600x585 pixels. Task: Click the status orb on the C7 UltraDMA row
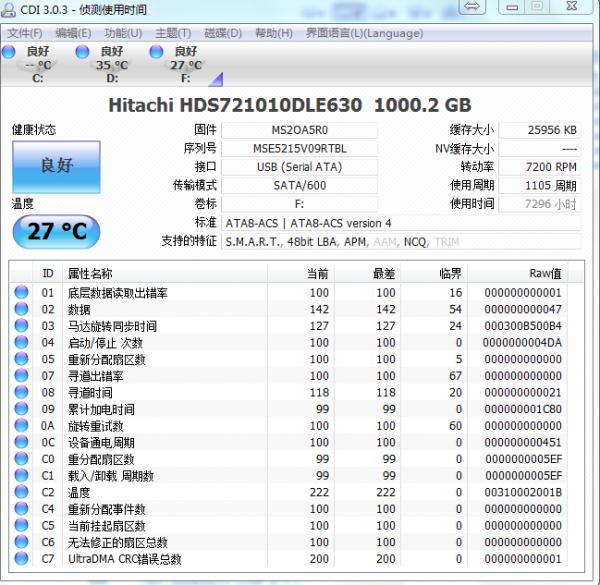(21, 559)
